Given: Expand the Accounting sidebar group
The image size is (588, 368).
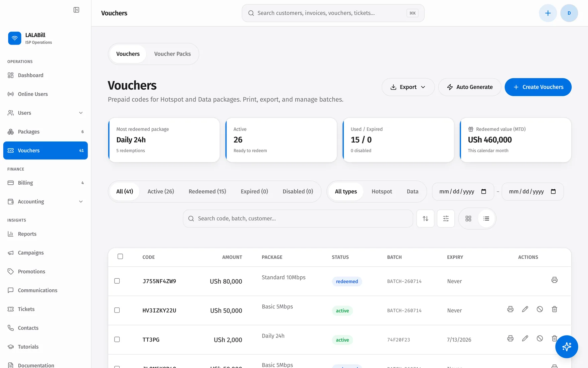Looking at the screenshot, I should (45, 201).
